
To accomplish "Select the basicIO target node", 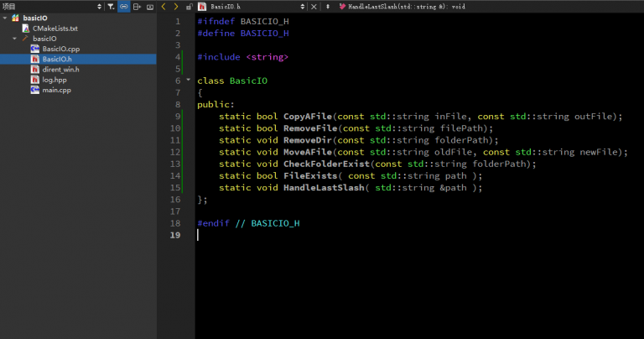I will coord(44,39).
